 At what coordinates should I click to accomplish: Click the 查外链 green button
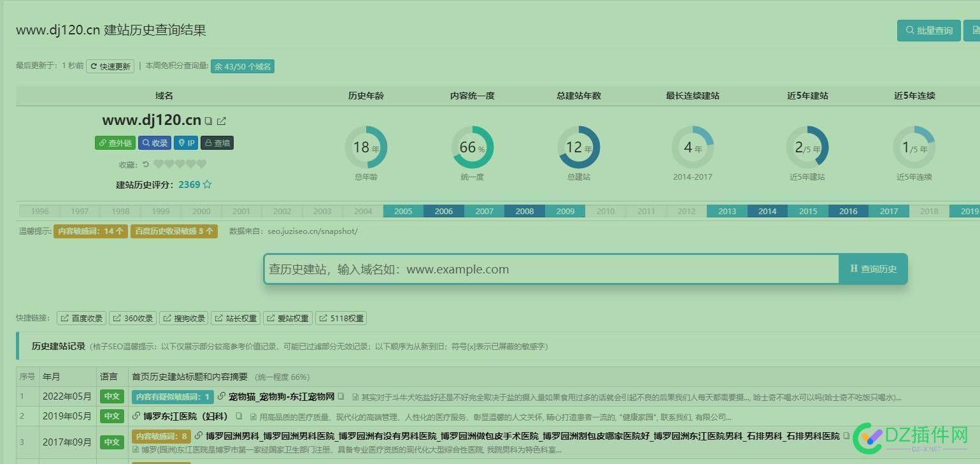tap(115, 143)
